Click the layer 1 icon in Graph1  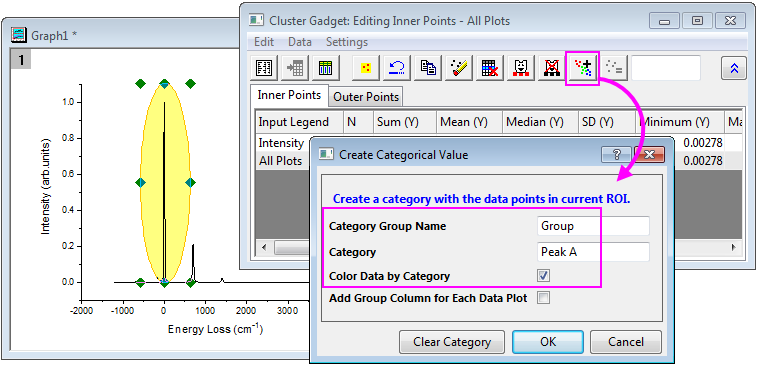tap(21, 60)
